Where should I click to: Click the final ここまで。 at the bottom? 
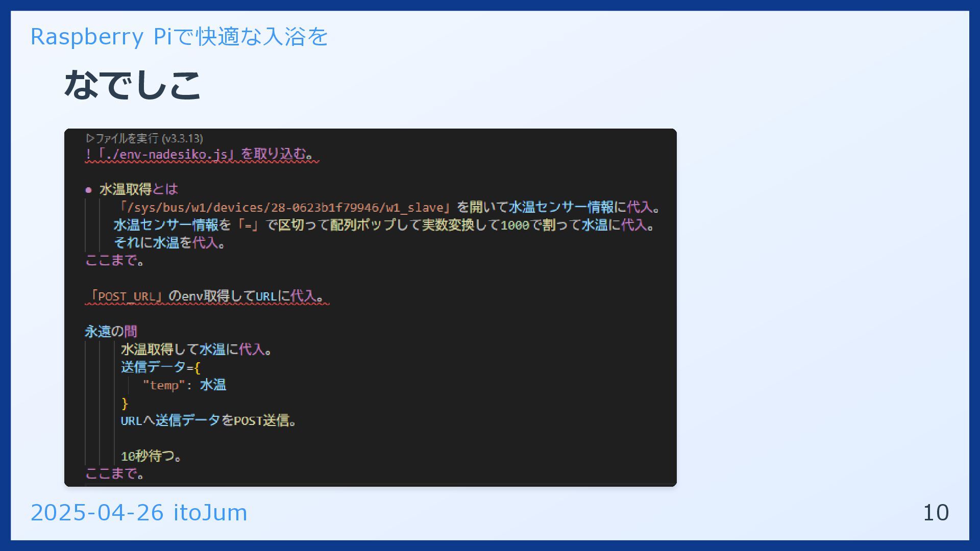[115, 474]
